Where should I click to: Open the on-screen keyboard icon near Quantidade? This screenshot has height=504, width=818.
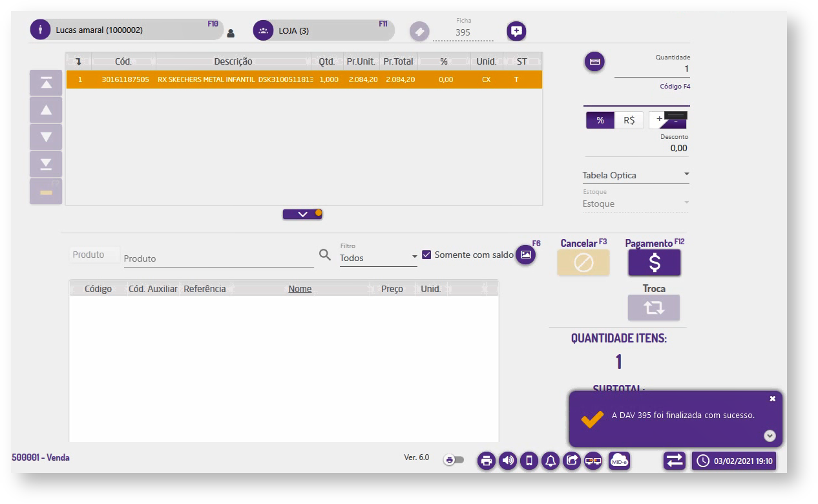coord(595,62)
